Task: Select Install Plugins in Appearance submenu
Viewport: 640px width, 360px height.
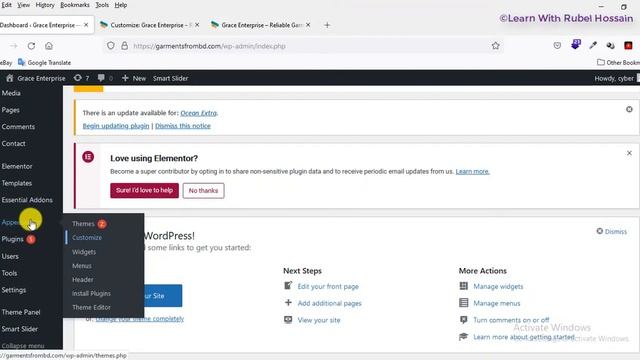Action: pos(91,293)
